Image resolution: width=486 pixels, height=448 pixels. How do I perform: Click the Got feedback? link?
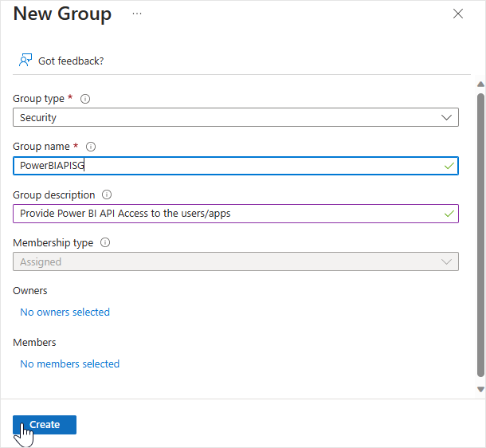[x=71, y=61]
